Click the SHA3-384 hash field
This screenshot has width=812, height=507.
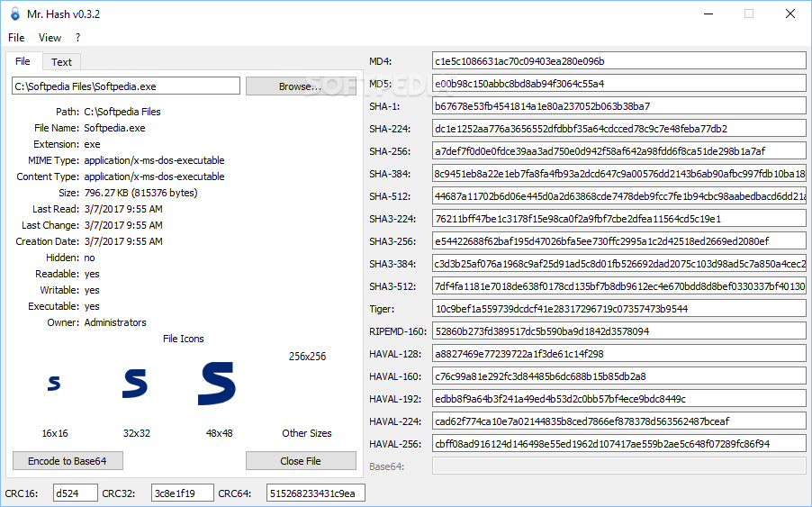click(x=618, y=264)
